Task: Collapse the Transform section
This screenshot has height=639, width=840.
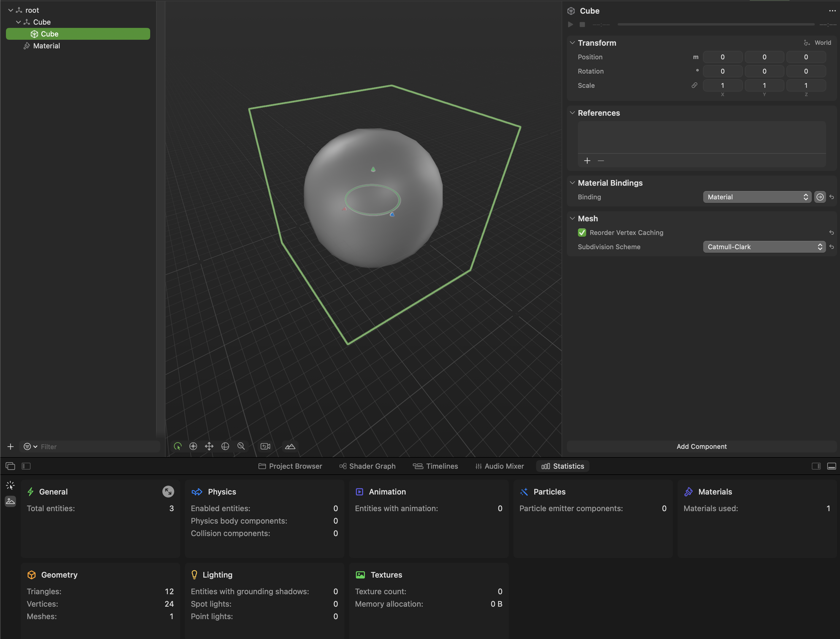Action: tap(572, 43)
